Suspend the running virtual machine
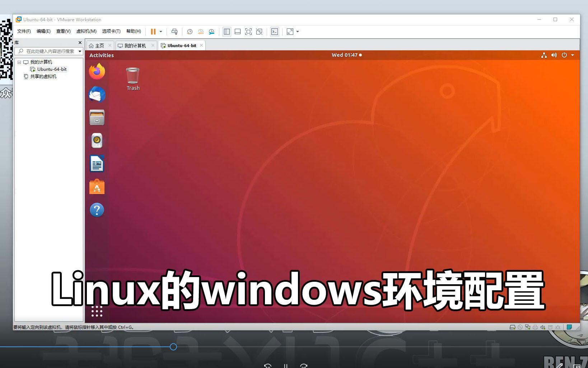 click(x=153, y=32)
